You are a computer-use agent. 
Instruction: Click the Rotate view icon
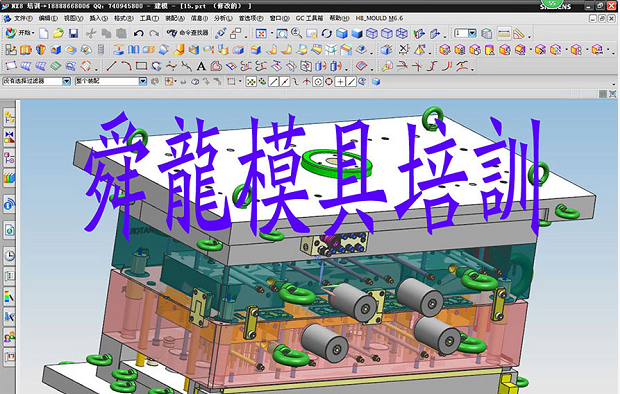326,34
